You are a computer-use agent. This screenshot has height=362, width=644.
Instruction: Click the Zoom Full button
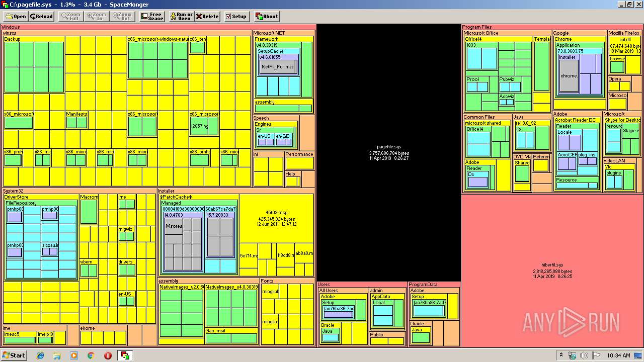(x=71, y=16)
